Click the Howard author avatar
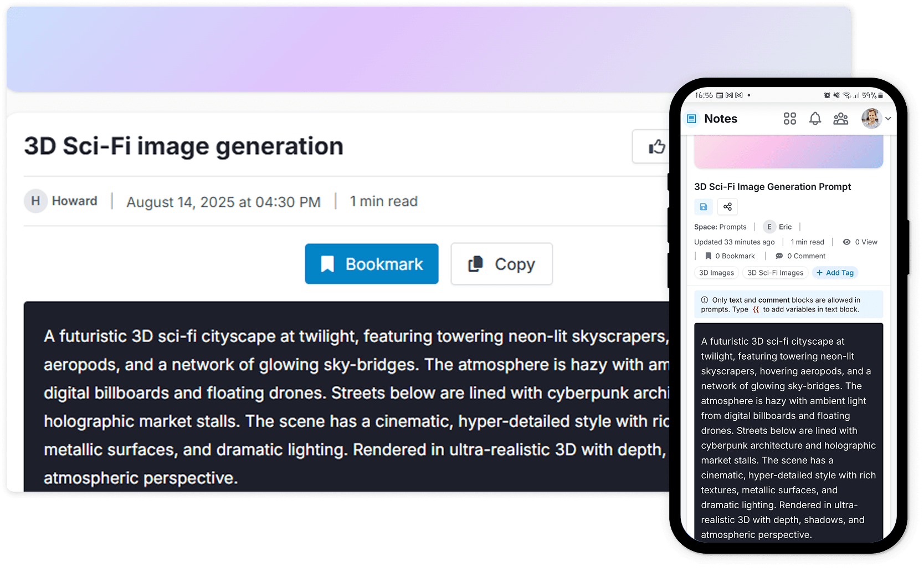The height and width of the screenshot is (572, 924). coord(35,201)
